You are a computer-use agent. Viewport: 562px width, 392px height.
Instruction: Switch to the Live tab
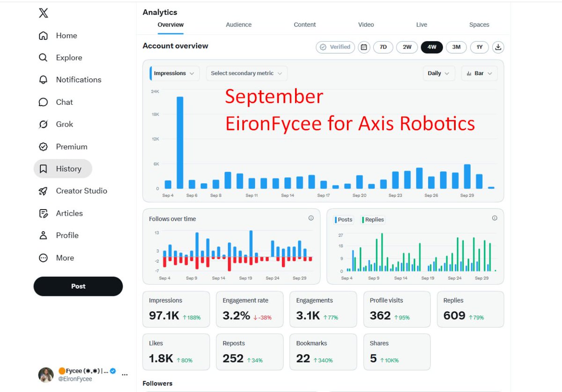(421, 25)
